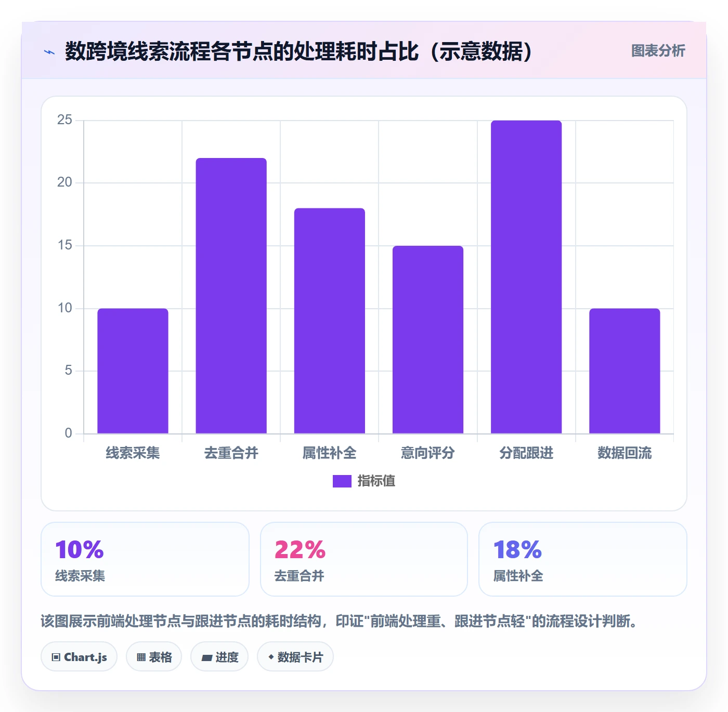Click the 数据回流 bar in the chart
The height and width of the screenshot is (712, 728).
[625, 371]
